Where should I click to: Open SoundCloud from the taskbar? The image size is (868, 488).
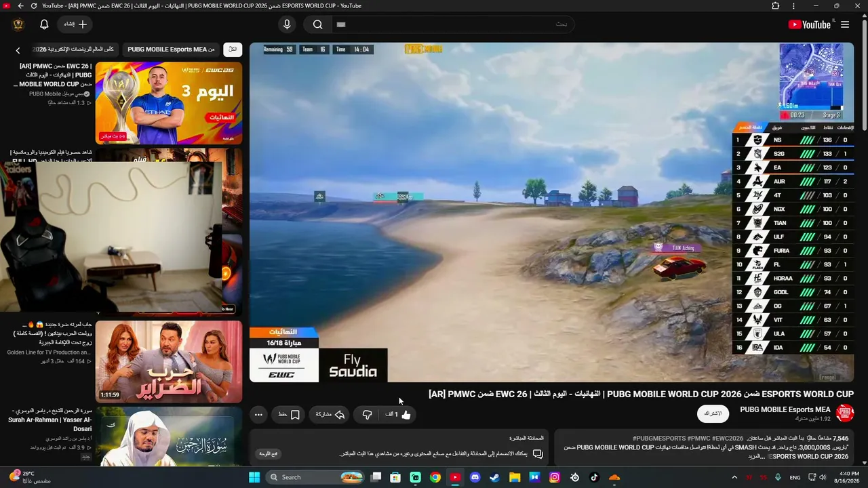click(614, 477)
